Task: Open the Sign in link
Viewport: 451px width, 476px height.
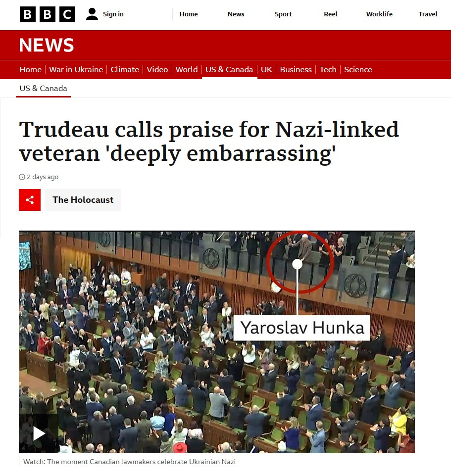Action: [113, 14]
